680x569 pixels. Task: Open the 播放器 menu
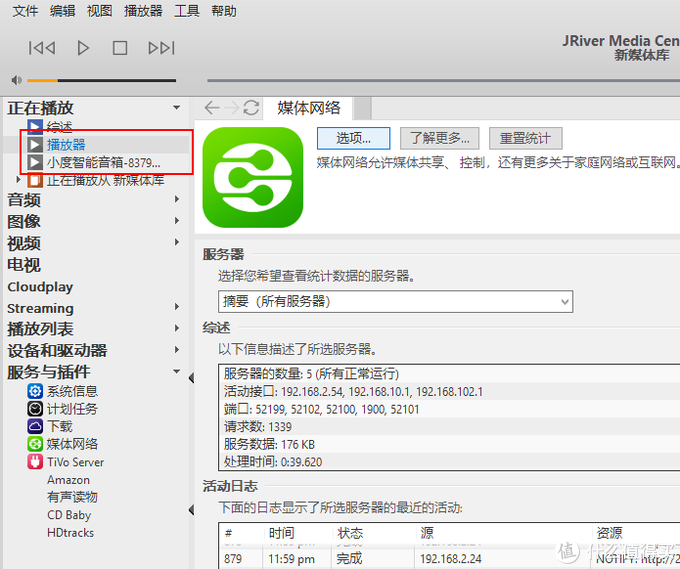pyautogui.click(x=143, y=11)
